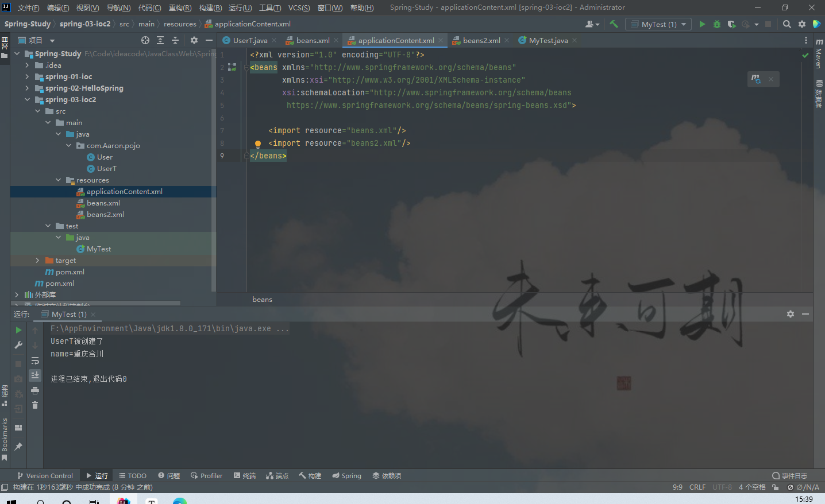Collapse the com.Aaron.pojo package
Viewport: 825px width, 504px height.
pyautogui.click(x=68, y=146)
